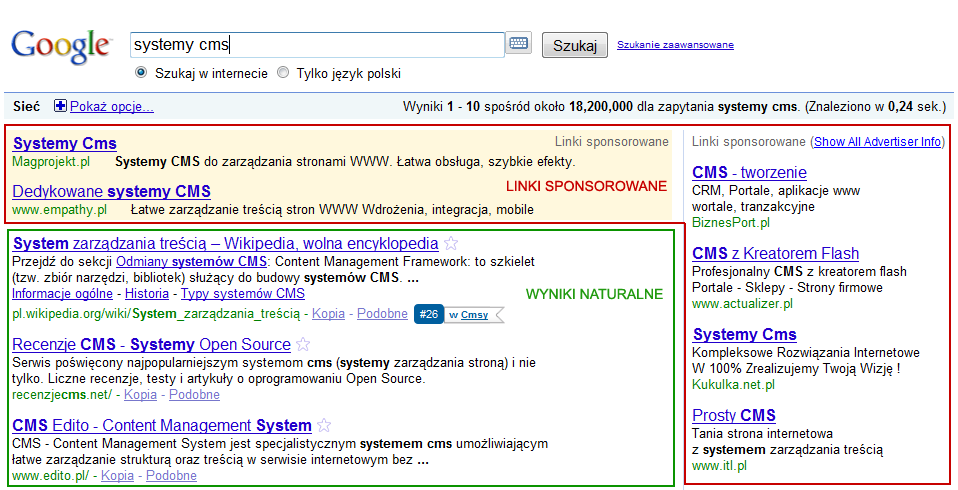Open the on-screen keyboard icon

[x=519, y=43]
